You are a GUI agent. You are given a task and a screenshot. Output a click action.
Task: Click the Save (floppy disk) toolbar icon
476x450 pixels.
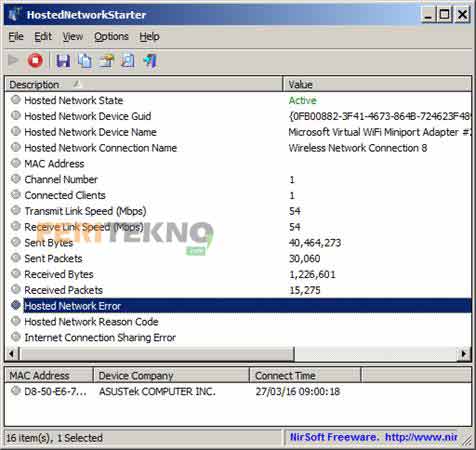63,61
